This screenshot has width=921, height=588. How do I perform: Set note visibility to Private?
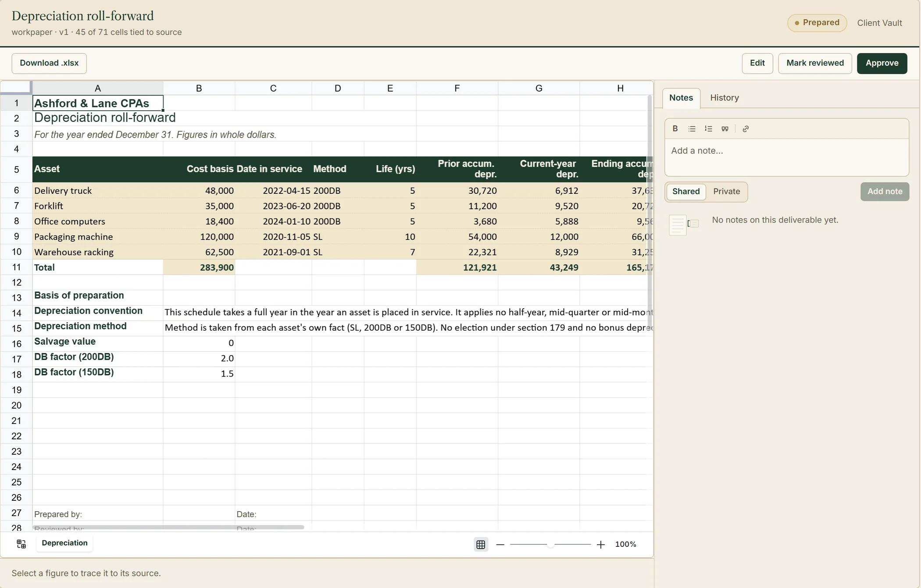point(726,192)
